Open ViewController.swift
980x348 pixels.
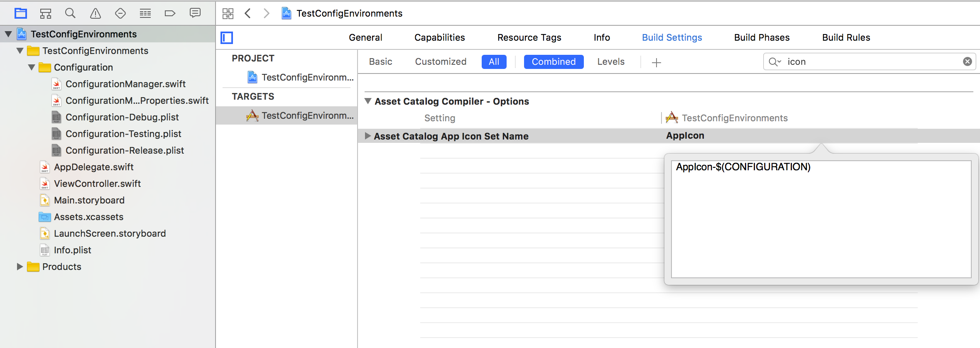coord(97,184)
